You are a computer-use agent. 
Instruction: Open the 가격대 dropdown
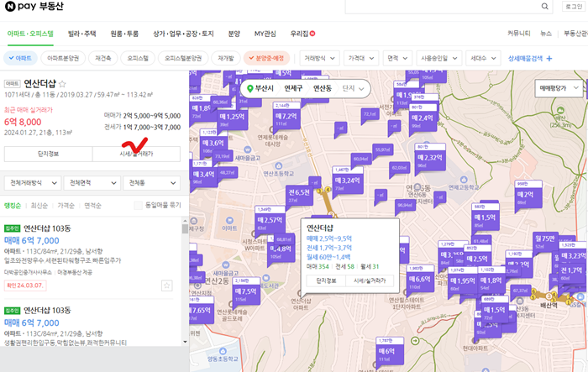(x=361, y=59)
